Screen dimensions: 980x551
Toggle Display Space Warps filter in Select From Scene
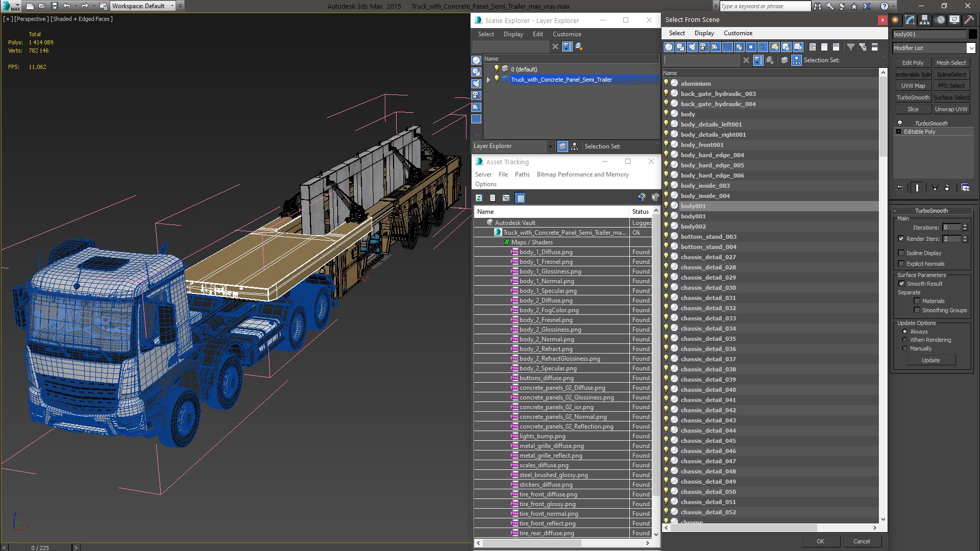point(727,47)
